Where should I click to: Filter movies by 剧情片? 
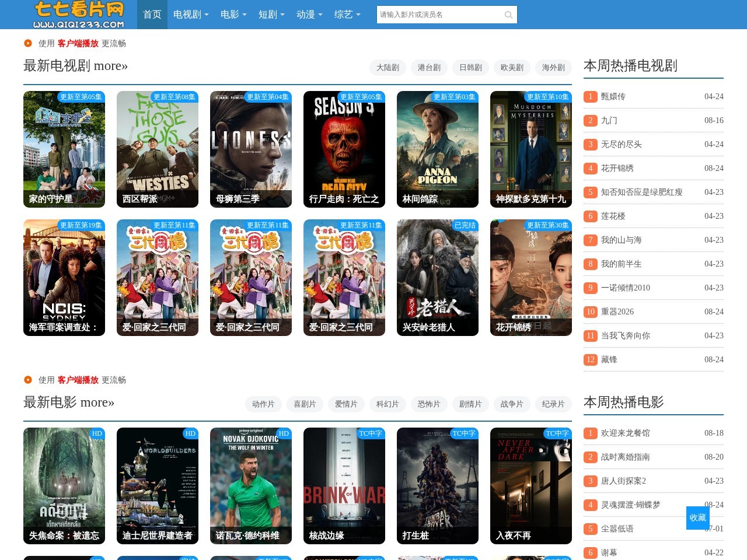point(471,404)
